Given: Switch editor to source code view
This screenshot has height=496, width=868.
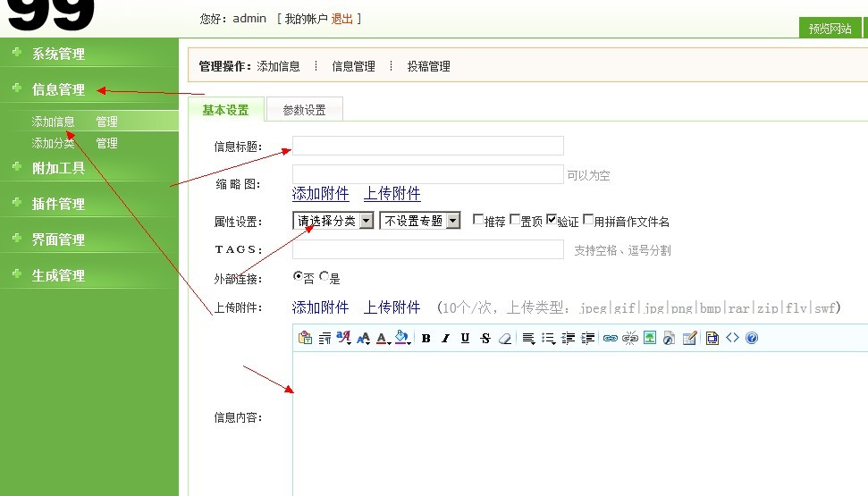Looking at the screenshot, I should [x=732, y=338].
